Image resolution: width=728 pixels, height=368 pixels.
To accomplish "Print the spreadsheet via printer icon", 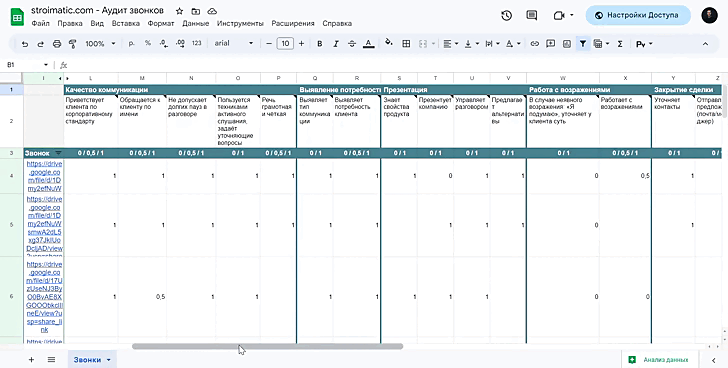I will (57, 44).
